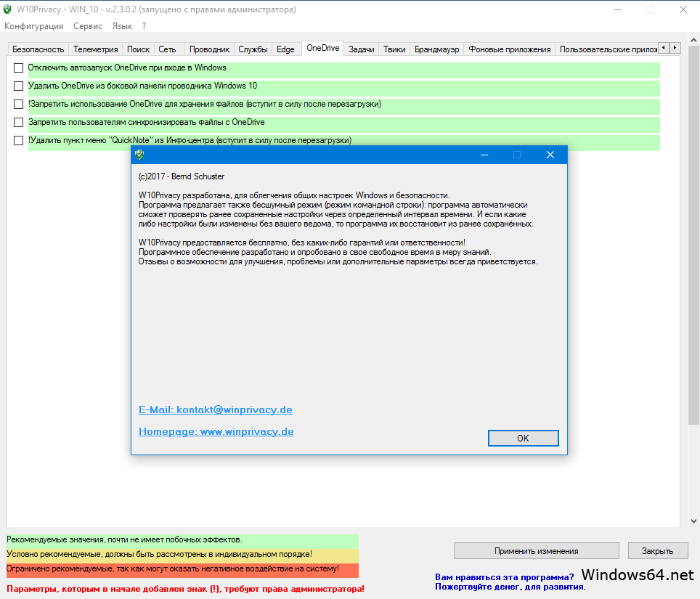
Task: Check '!Удалить пункт меню QuickNote из Инфо-центра'
Action: pyautogui.click(x=18, y=141)
